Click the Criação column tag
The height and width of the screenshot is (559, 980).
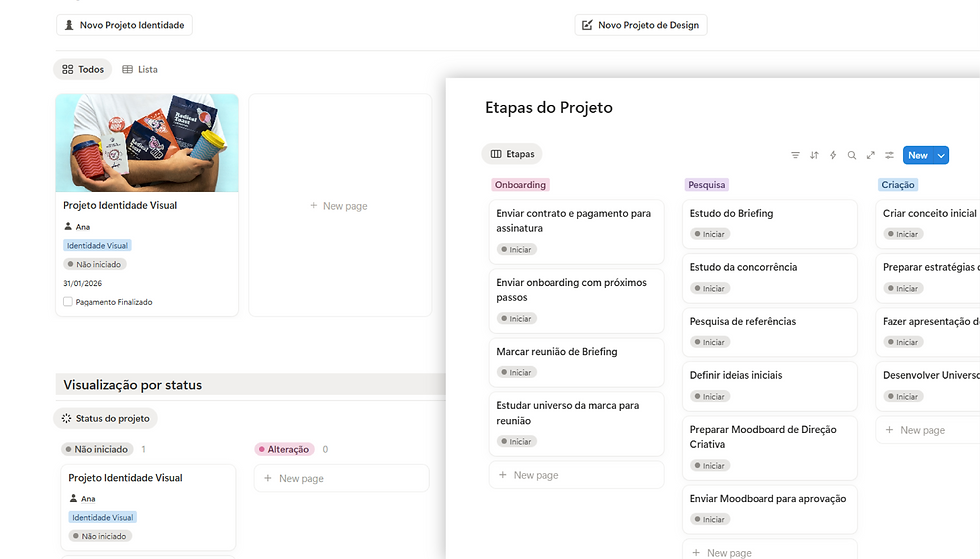point(898,184)
